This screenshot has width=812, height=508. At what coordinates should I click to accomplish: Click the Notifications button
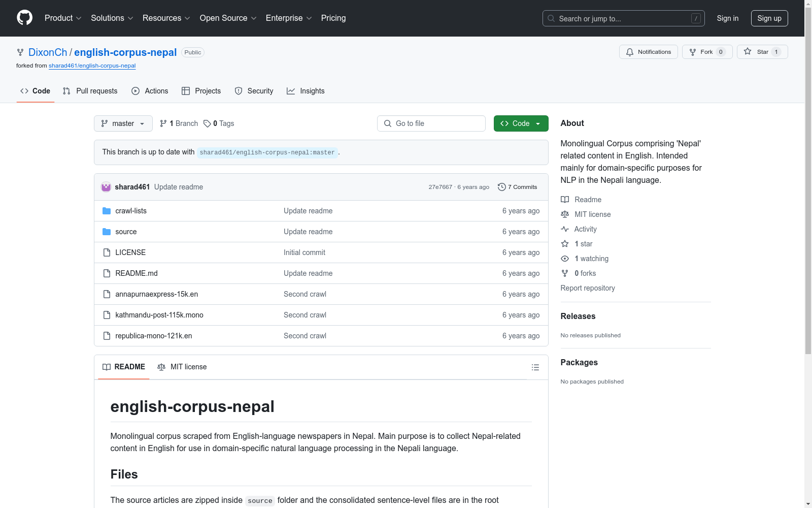coord(649,52)
